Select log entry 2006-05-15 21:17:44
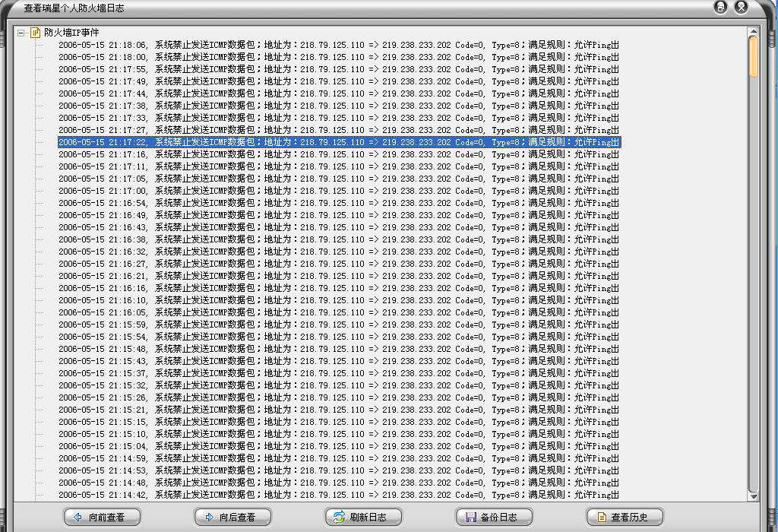Screen dimensions: 778x532 point(340,93)
